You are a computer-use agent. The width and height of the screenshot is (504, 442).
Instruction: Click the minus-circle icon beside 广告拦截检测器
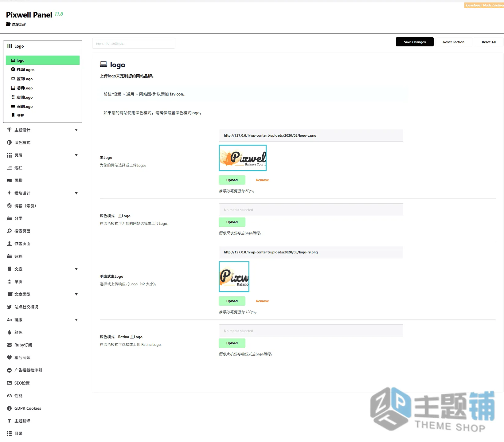pyautogui.click(x=9, y=370)
